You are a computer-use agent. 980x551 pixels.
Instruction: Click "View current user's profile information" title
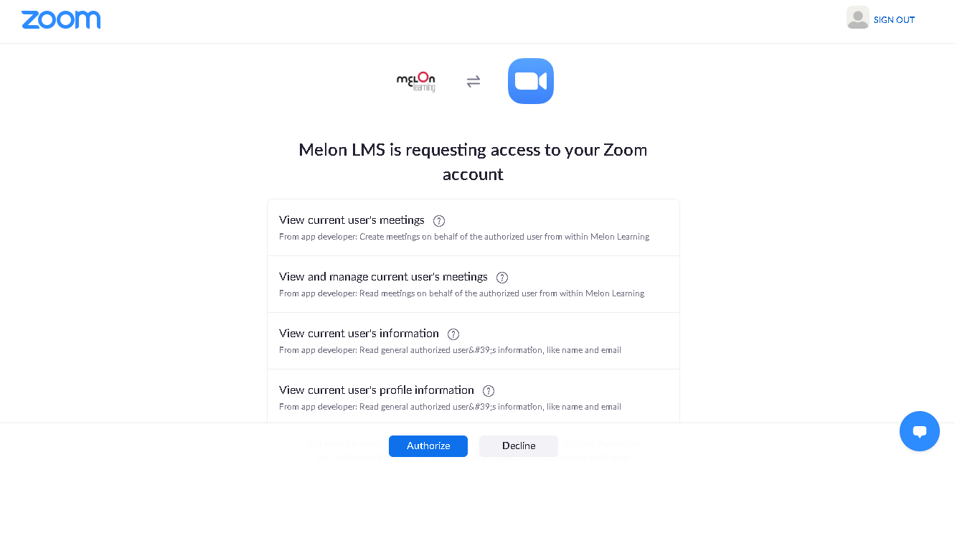tap(377, 390)
